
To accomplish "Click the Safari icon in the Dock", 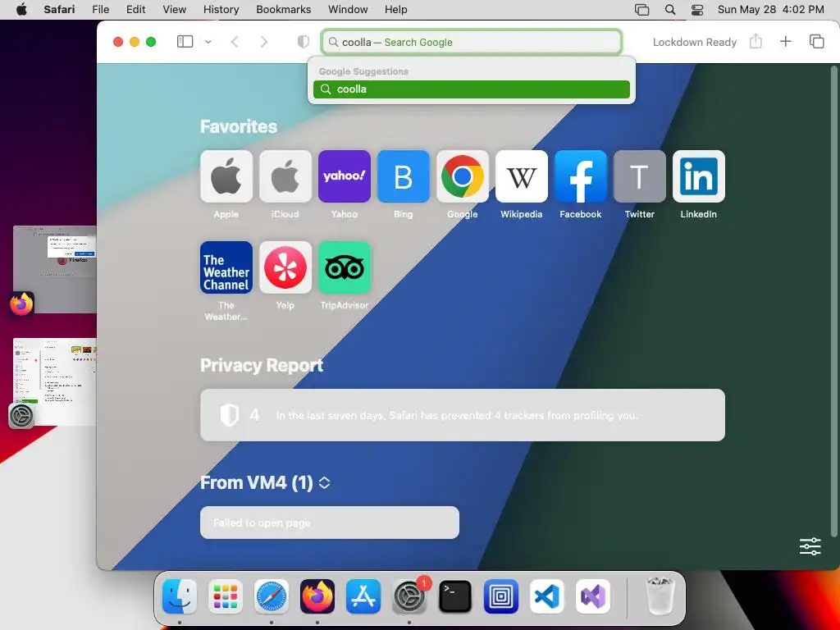I will 271,596.
